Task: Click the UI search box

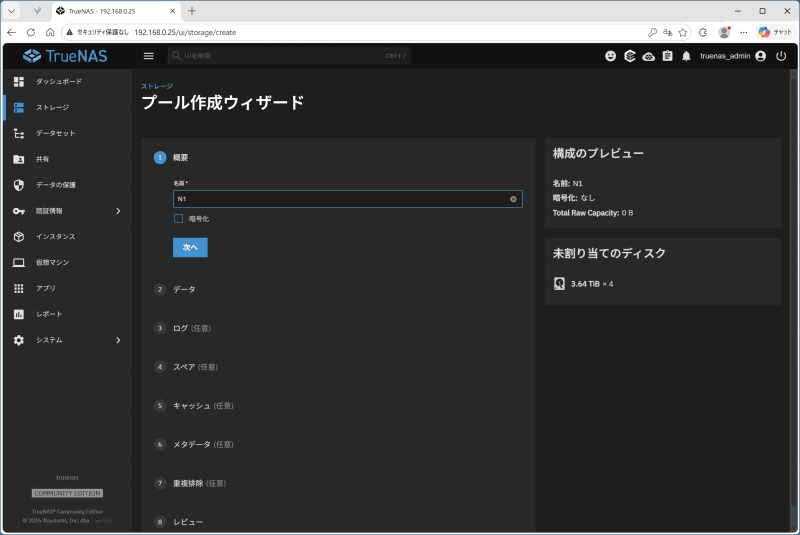Action: click(289, 56)
